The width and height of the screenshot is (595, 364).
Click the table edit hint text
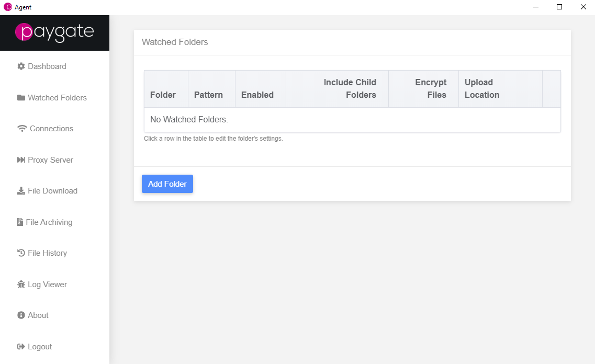214,139
